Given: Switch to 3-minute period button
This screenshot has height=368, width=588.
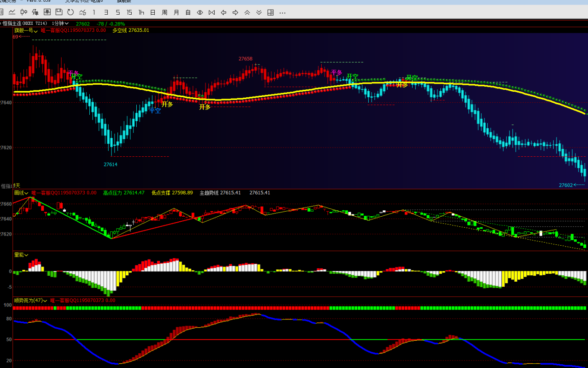Looking at the screenshot, I should 106,12.
